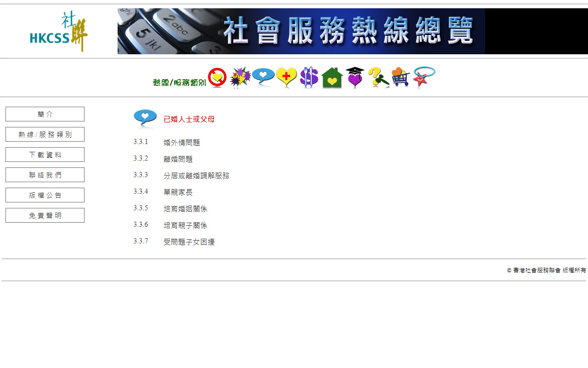
Task: Click the yellow heart with red cross icon
Action: tap(286, 77)
